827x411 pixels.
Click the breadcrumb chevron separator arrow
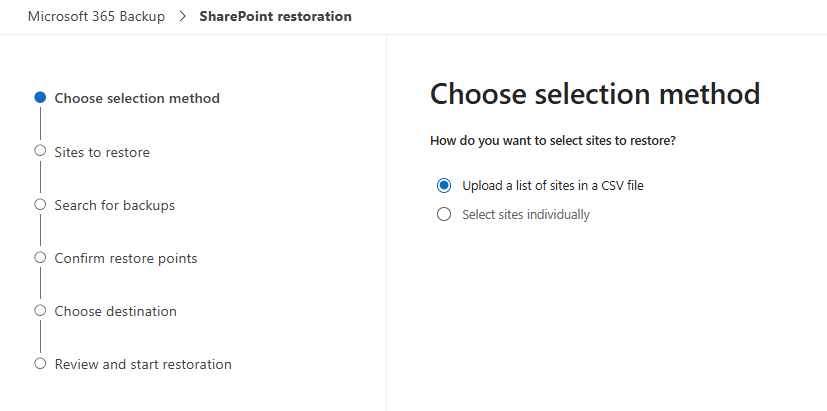[183, 17]
